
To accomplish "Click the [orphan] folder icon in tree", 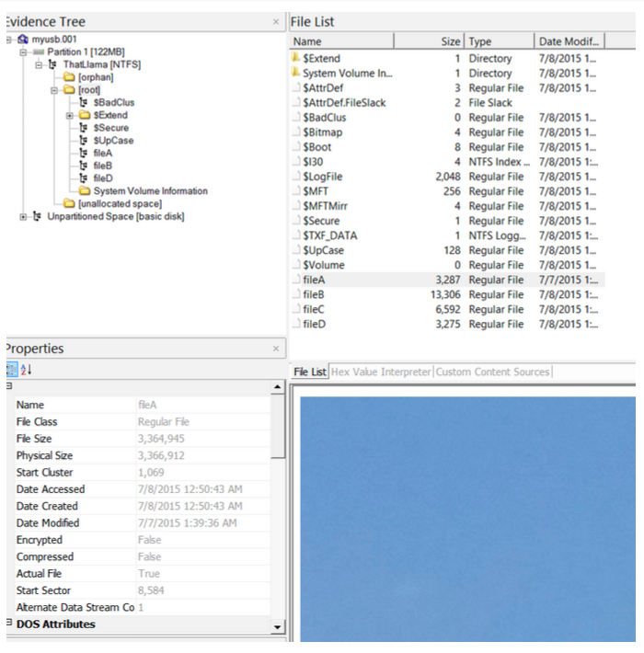I will pyautogui.click(x=70, y=78).
